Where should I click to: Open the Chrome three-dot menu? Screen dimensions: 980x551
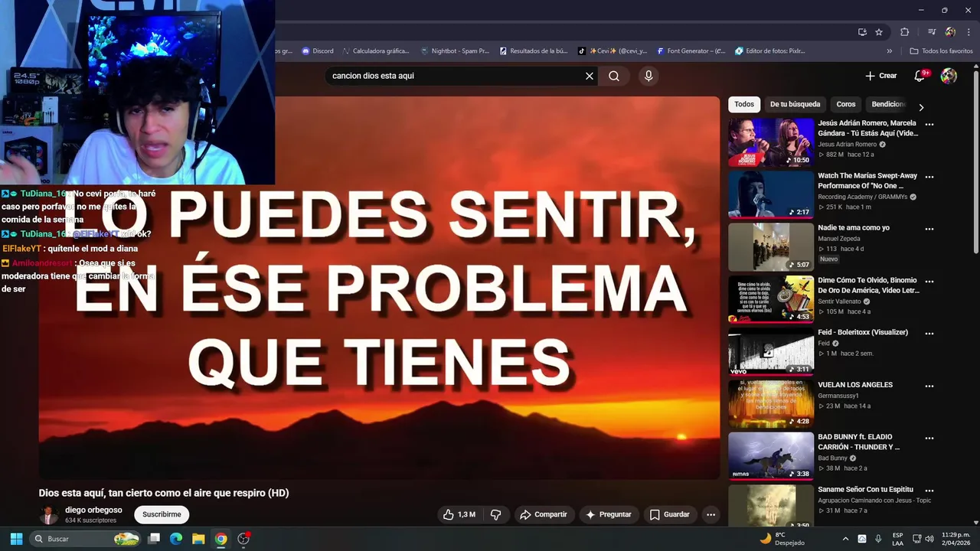(967, 32)
